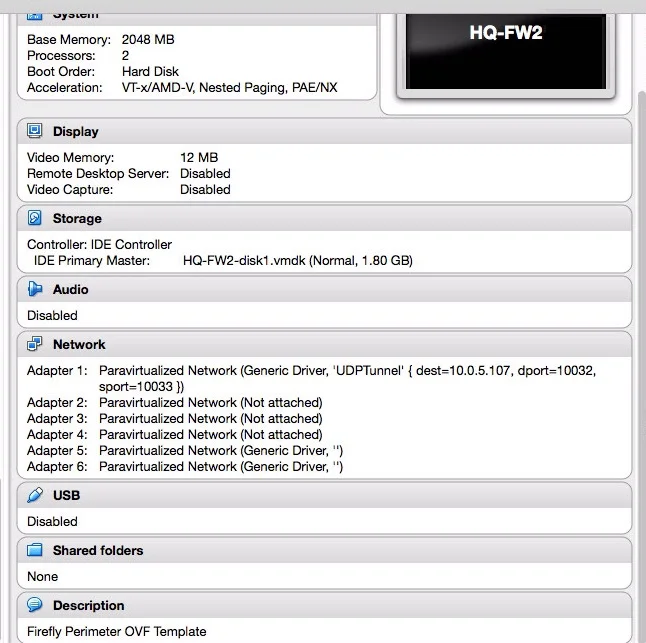
Task: Click Adapter 3 Not attached entry
Action: click(x=211, y=419)
